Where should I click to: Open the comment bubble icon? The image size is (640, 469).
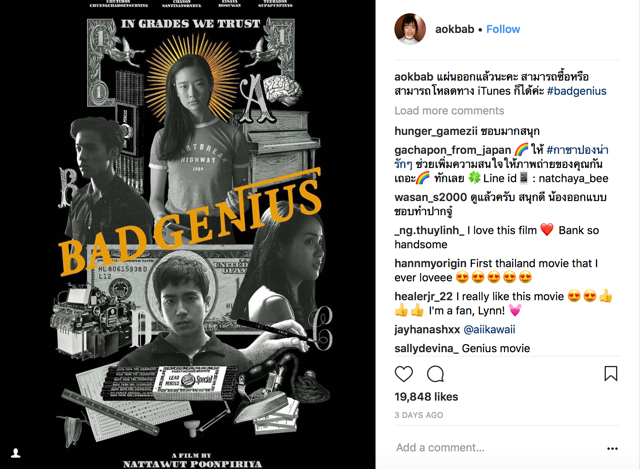pyautogui.click(x=436, y=374)
